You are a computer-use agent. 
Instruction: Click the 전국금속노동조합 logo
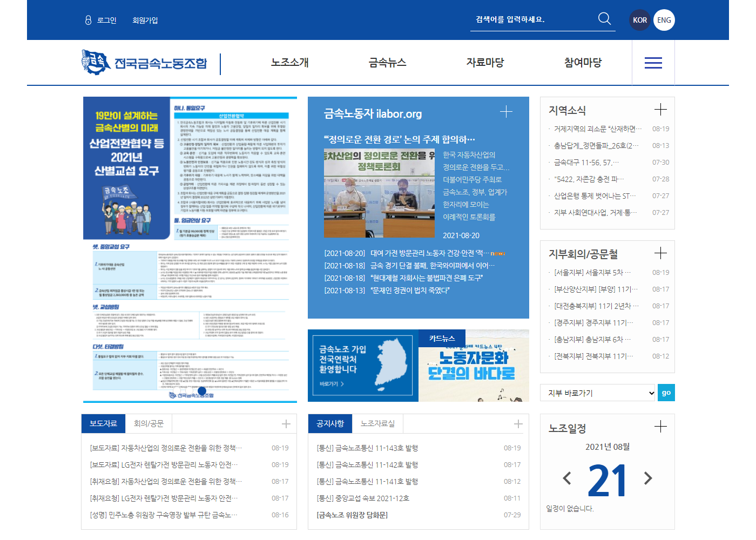pos(144,63)
